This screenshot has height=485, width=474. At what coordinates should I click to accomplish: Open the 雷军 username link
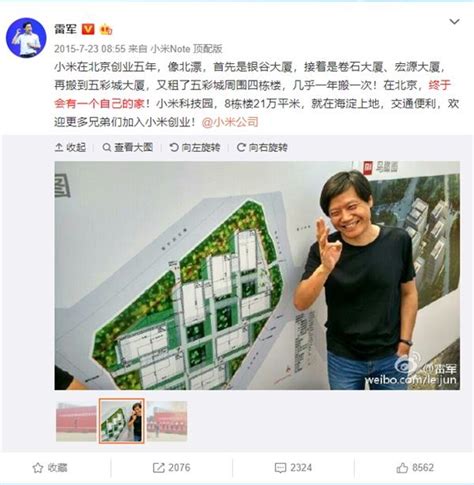point(66,29)
